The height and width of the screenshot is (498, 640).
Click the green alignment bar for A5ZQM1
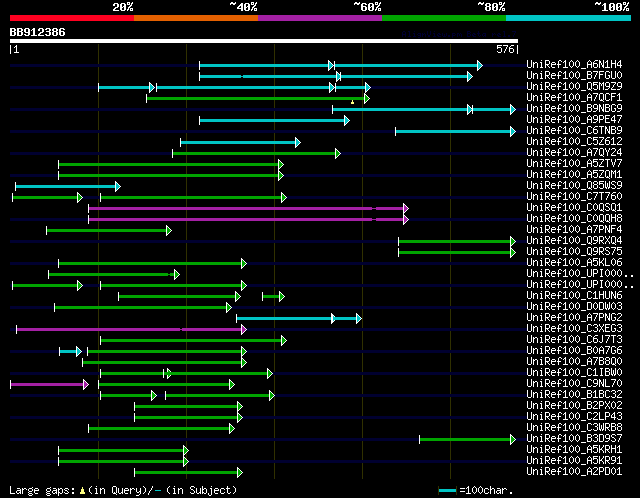coord(171,176)
